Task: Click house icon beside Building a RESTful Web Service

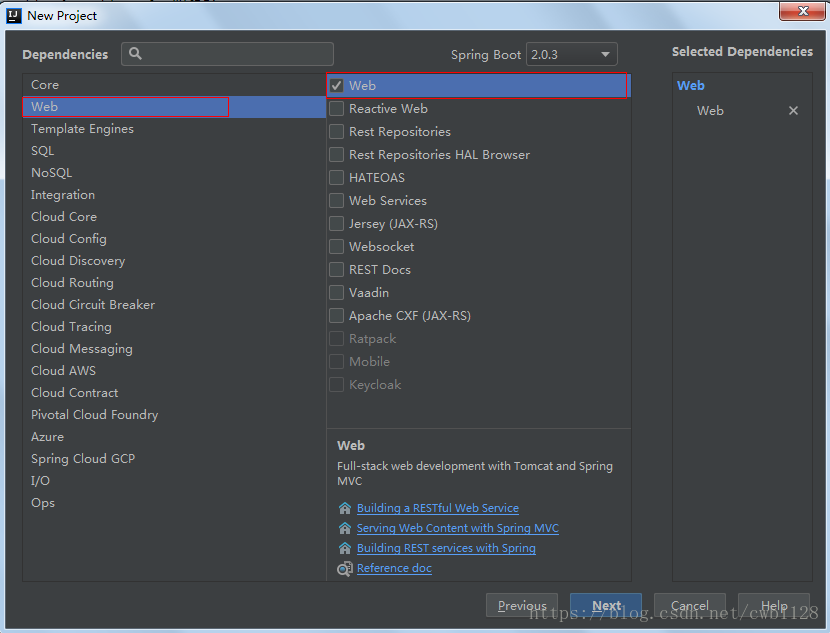Action: click(x=345, y=508)
